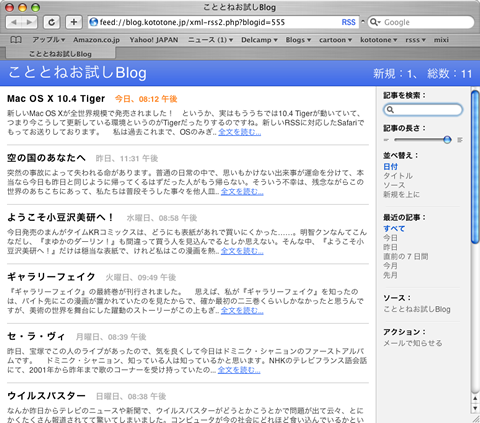This screenshot has height=423, width=480.
Task: Select the こととねお試しBlog tab
Action: click(60, 54)
